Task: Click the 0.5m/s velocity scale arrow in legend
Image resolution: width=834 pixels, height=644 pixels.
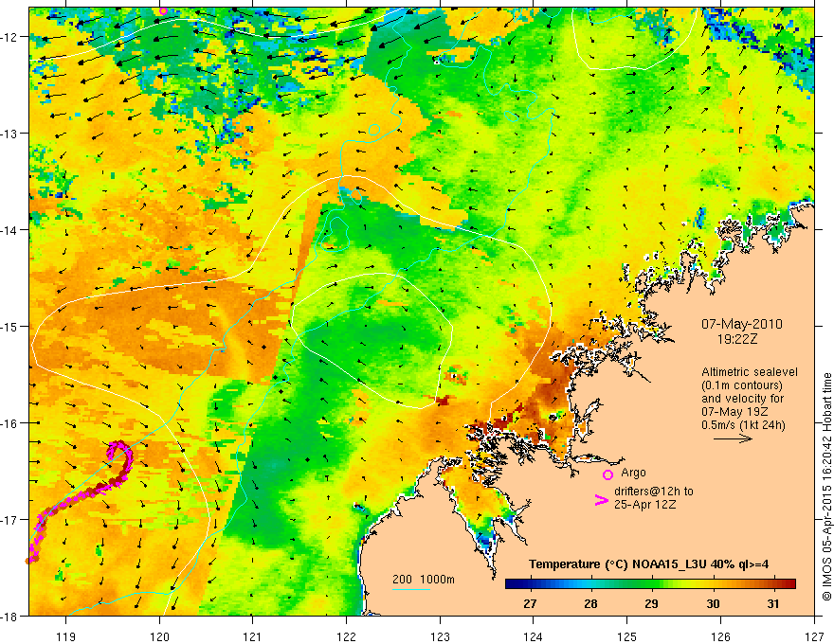Action: point(733,438)
